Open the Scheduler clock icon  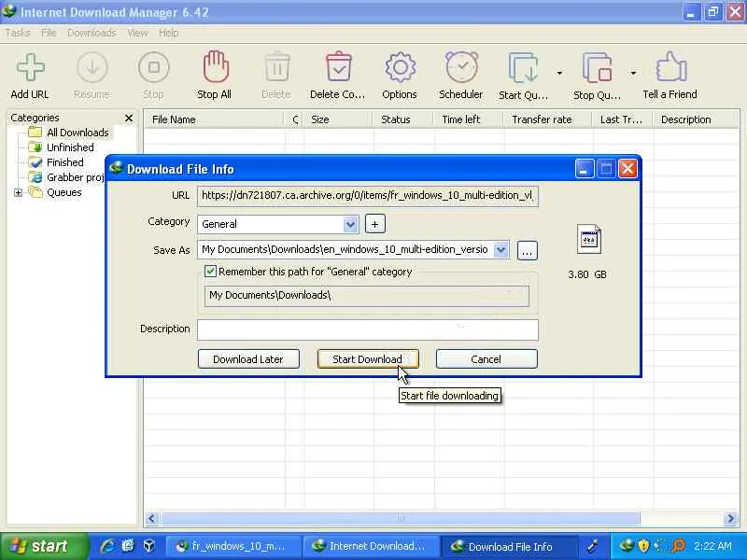[x=461, y=67]
